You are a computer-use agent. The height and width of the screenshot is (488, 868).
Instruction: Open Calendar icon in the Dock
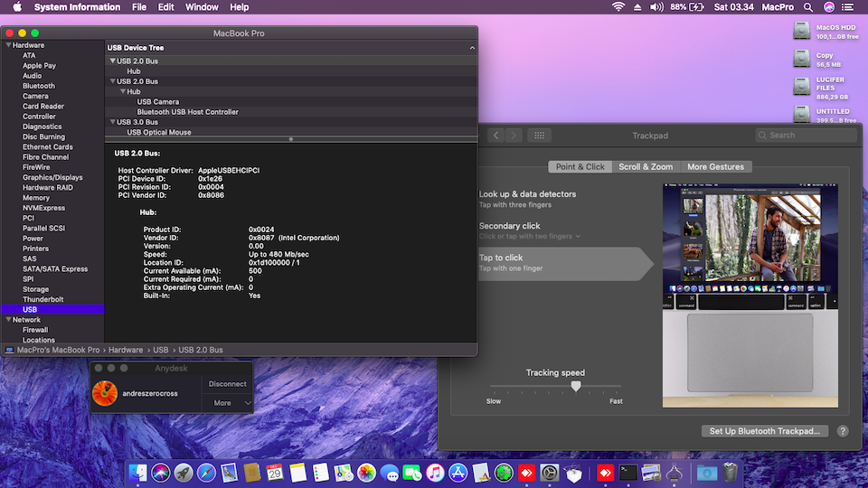point(275,473)
